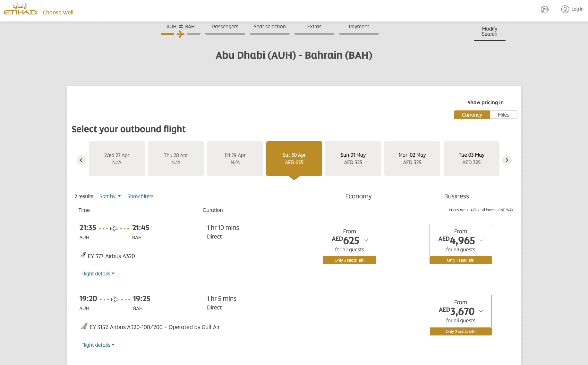
Task: Expand Flight details for EY 3152 flight
Action: 98,345
